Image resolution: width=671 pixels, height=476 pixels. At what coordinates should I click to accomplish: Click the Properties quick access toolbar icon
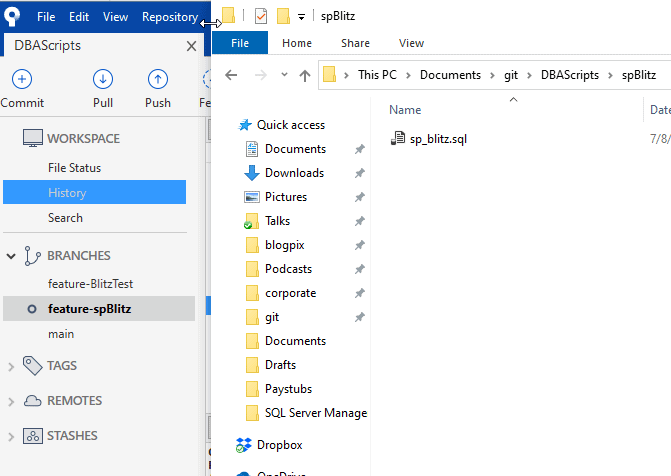(261, 17)
